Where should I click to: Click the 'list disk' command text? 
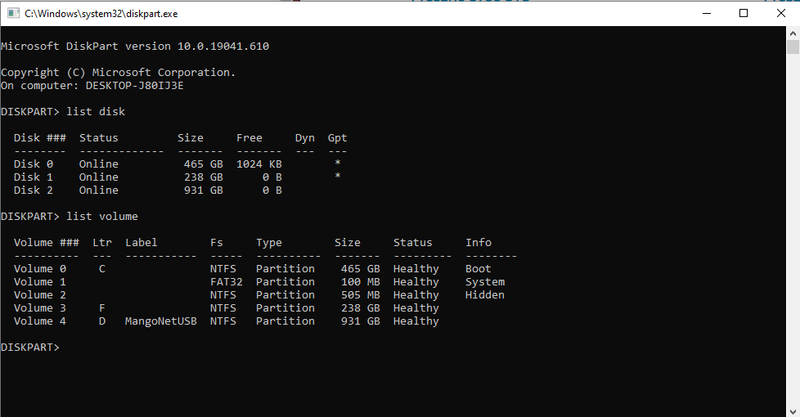pos(95,112)
